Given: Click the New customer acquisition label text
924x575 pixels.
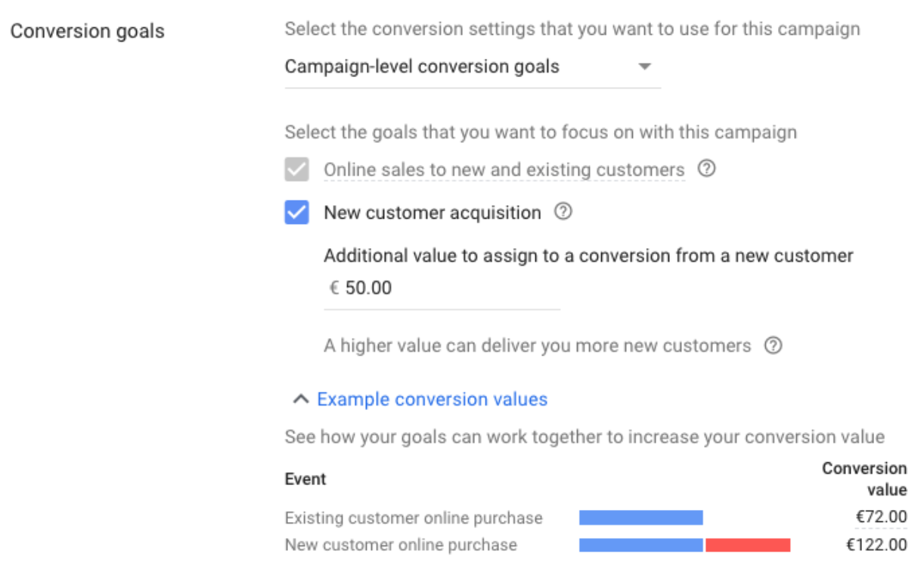Looking at the screenshot, I should coord(432,213).
